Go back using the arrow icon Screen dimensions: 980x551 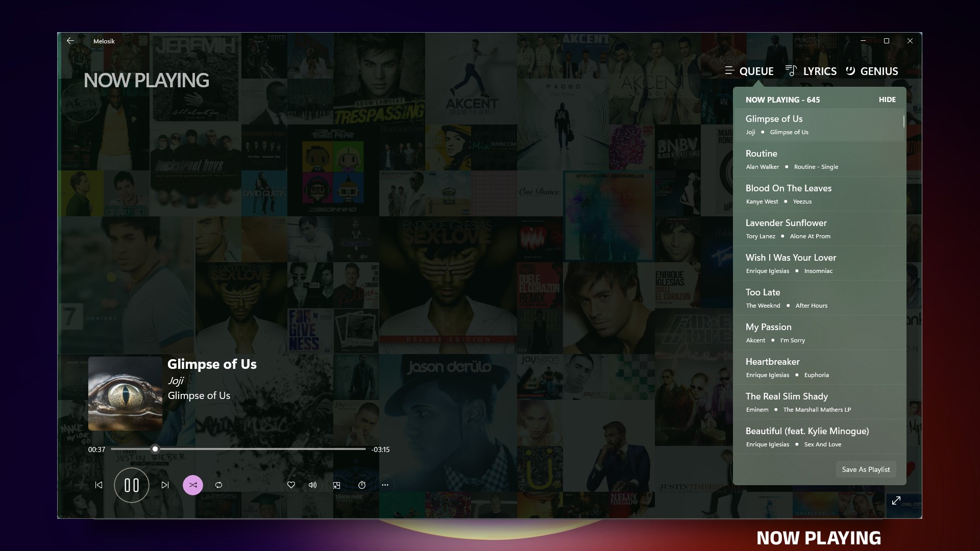point(70,41)
